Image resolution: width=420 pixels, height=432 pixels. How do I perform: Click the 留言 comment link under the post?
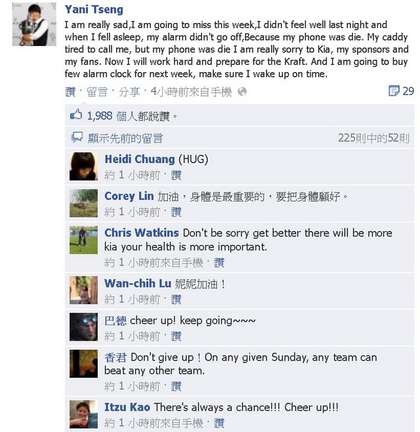[97, 92]
